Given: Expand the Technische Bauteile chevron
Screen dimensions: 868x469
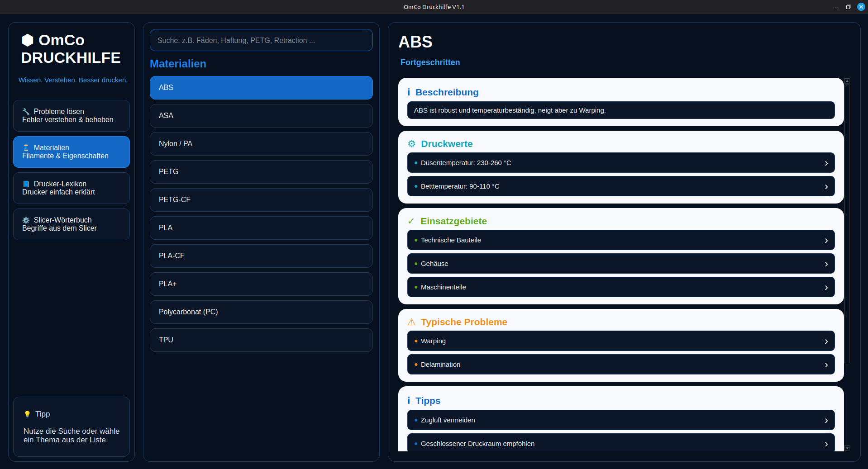Looking at the screenshot, I should click(x=826, y=241).
